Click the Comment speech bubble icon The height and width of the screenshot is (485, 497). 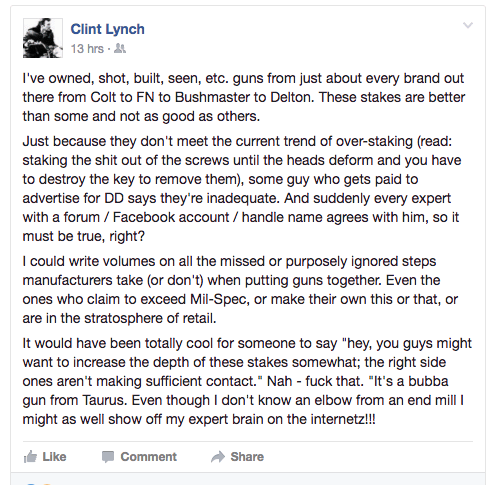point(108,457)
